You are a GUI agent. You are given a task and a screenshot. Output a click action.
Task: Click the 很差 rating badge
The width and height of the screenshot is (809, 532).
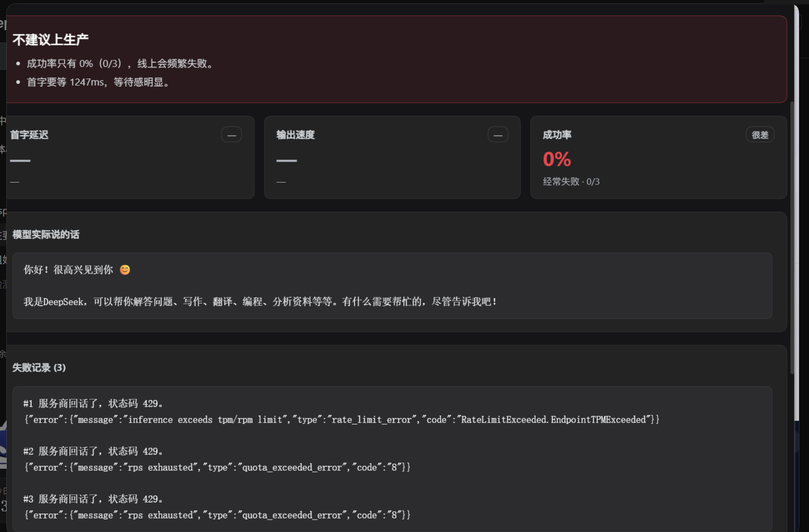pyautogui.click(x=760, y=135)
